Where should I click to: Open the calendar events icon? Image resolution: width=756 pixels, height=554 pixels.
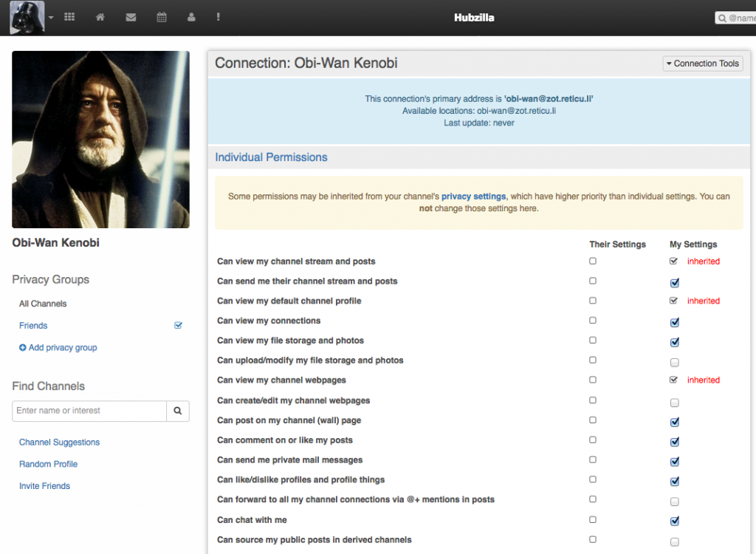[162, 17]
